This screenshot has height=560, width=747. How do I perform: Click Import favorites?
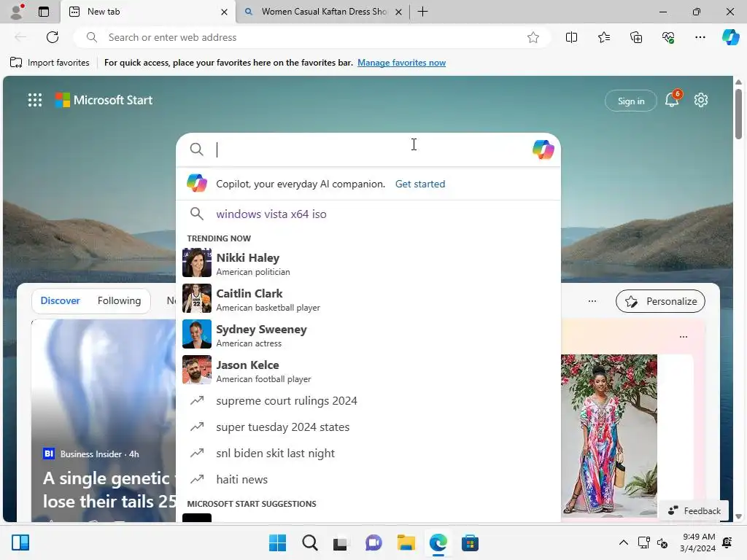[x=50, y=63]
